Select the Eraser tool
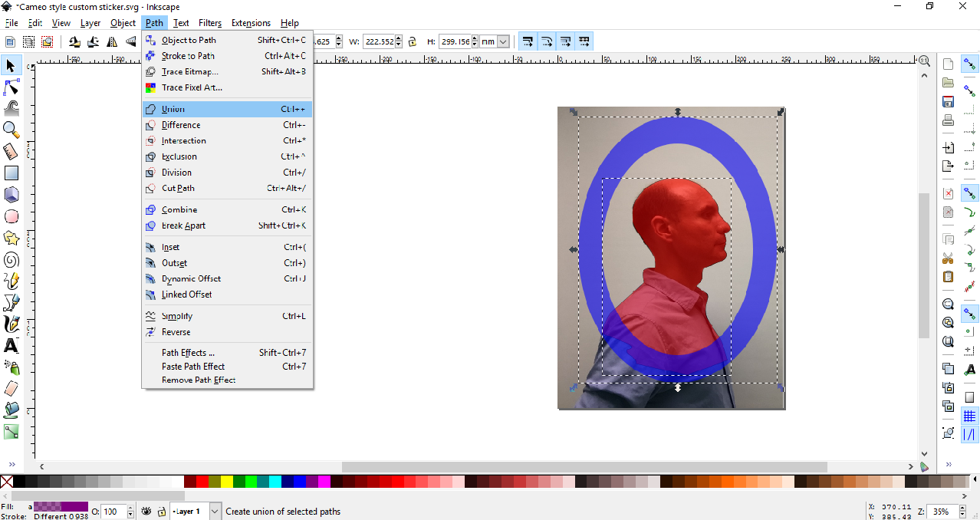The width and height of the screenshot is (980, 520). tap(11, 389)
